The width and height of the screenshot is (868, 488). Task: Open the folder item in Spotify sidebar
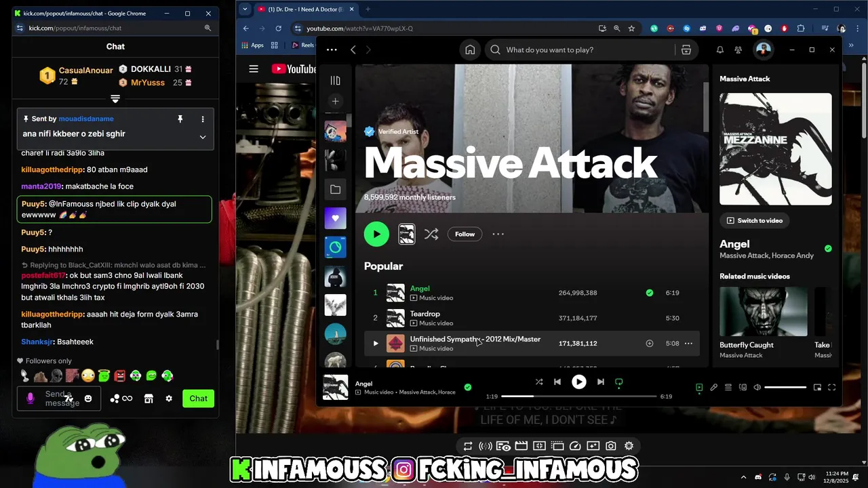coord(335,189)
